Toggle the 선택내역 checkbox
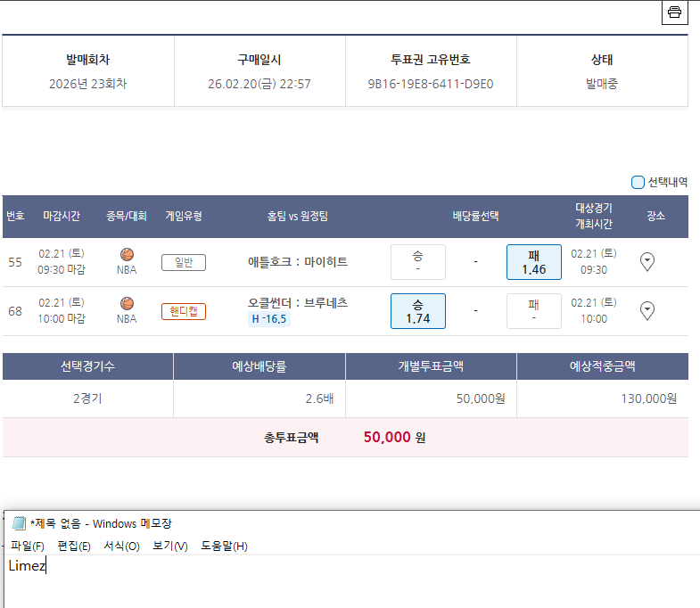700x608 pixels. (x=638, y=183)
